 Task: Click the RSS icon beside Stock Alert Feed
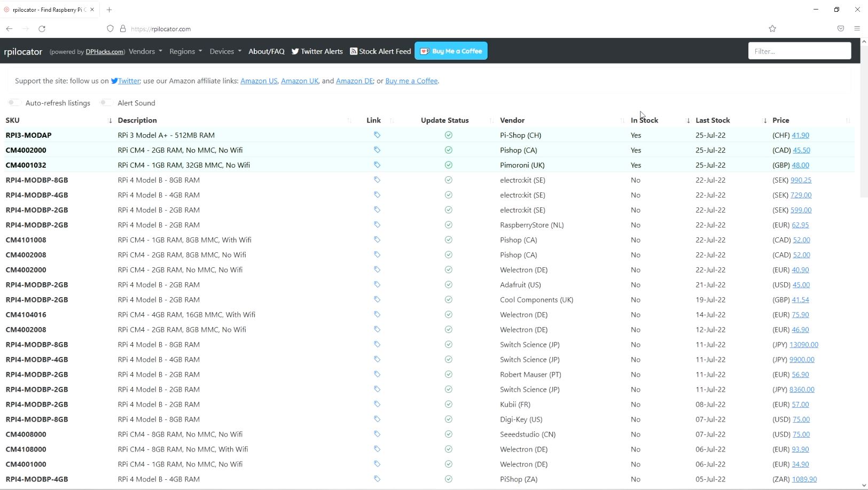coord(354,51)
